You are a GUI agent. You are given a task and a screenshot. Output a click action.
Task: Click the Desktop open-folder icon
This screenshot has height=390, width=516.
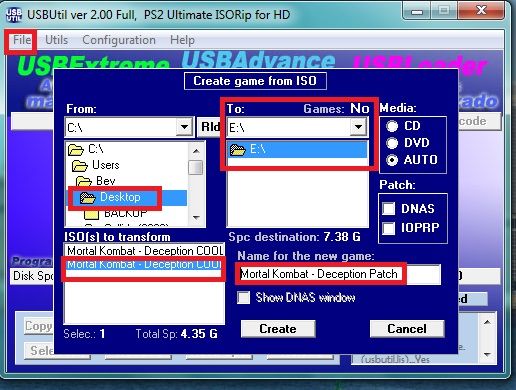point(88,197)
